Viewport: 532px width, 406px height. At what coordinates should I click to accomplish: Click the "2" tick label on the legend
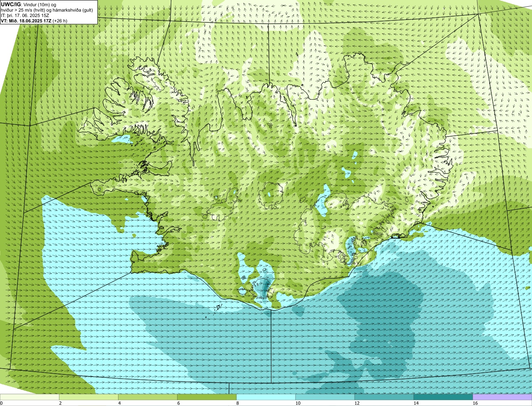[60, 403]
